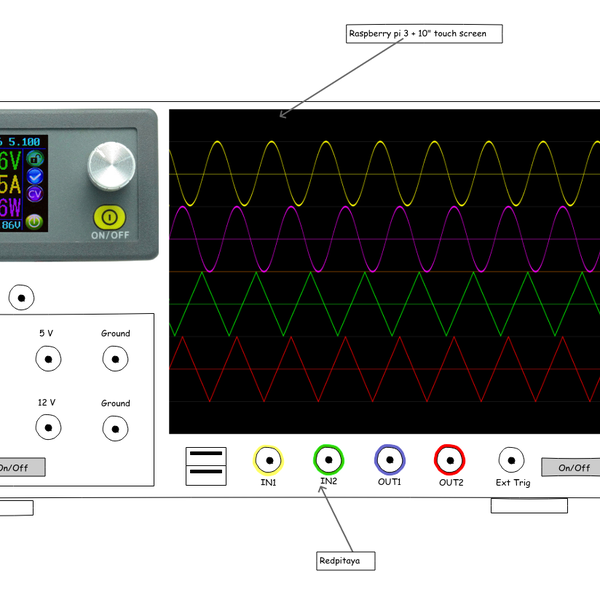Click the Ground jack beside 5 V

pos(115,359)
